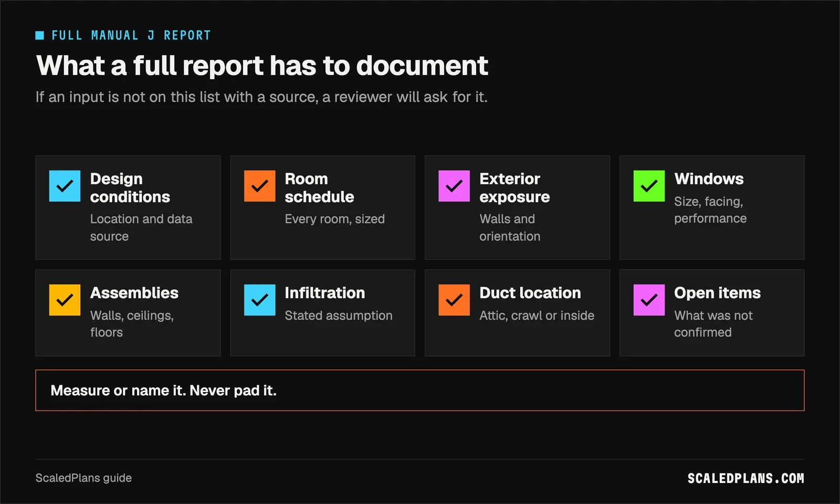Click the orange checkmark beside Duct location

pyautogui.click(x=454, y=300)
